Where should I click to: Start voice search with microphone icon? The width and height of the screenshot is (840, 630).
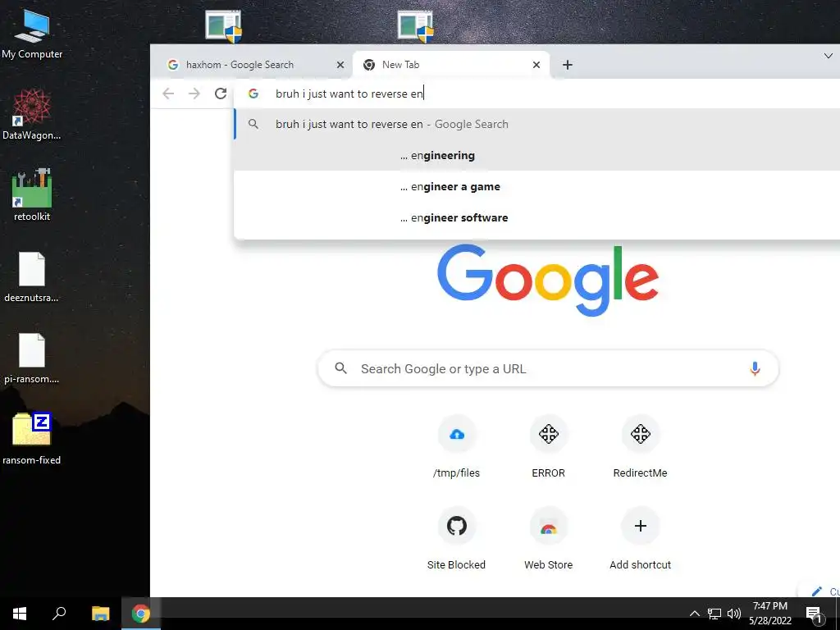coord(755,368)
